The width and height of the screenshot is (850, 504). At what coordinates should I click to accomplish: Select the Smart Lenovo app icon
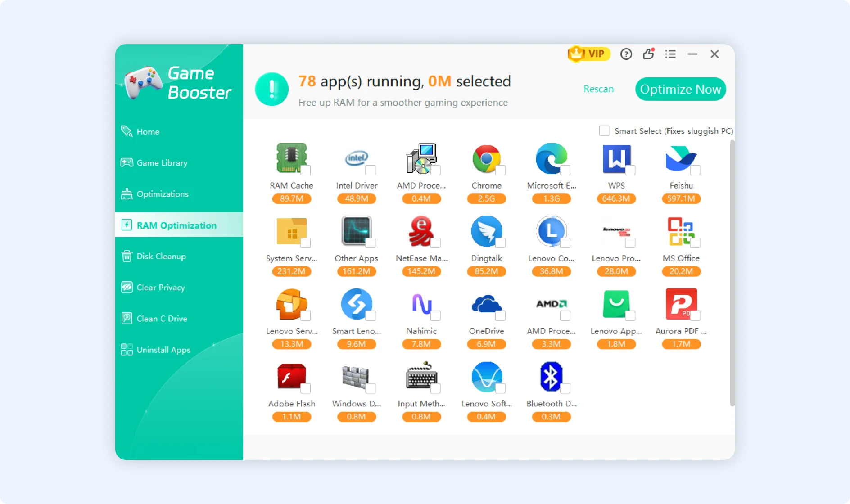[x=356, y=304]
